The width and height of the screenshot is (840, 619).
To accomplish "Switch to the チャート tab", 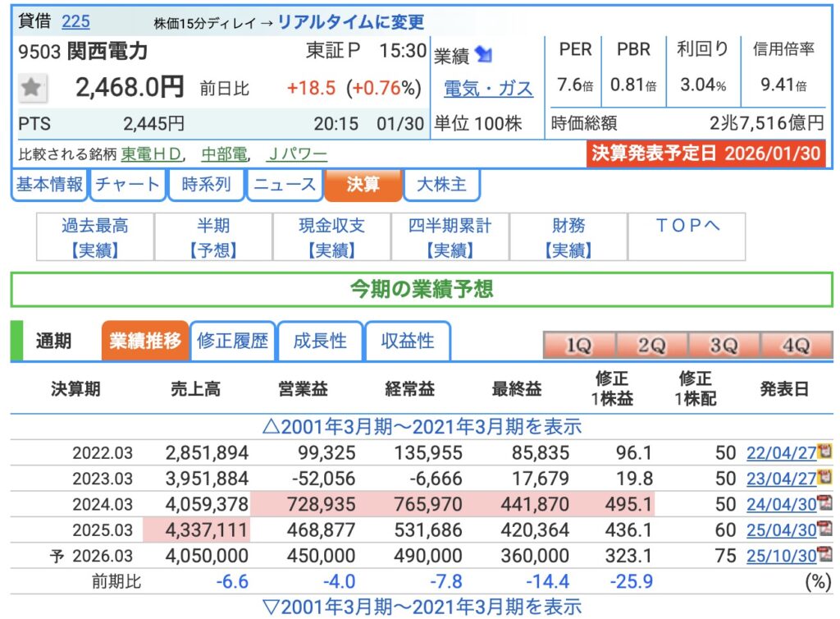I will (127, 185).
